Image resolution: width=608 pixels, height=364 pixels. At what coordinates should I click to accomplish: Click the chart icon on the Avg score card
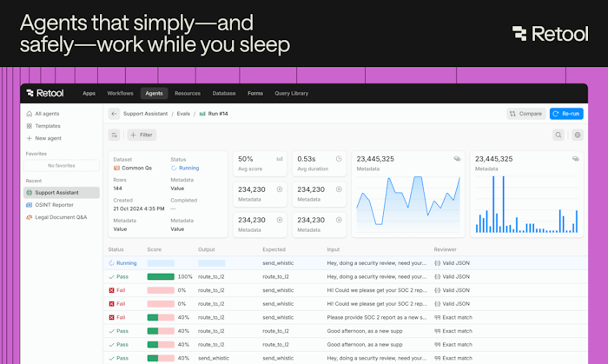pyautogui.click(x=280, y=159)
